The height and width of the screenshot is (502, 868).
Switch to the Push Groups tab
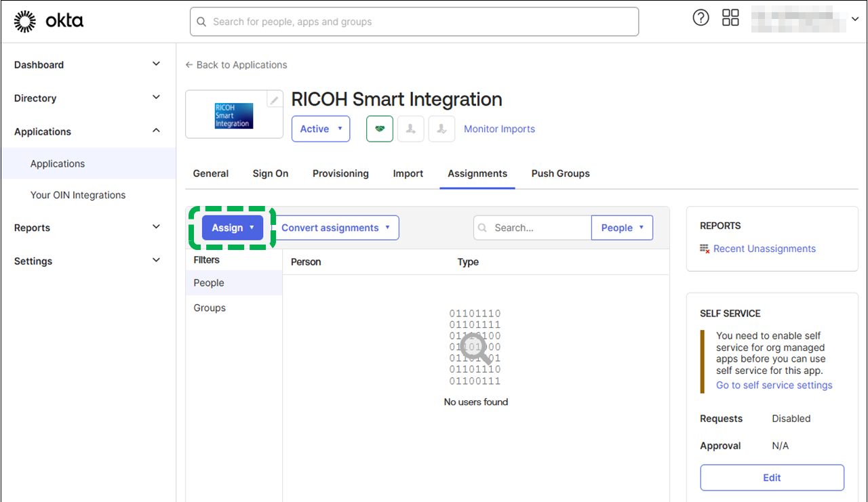(x=560, y=173)
